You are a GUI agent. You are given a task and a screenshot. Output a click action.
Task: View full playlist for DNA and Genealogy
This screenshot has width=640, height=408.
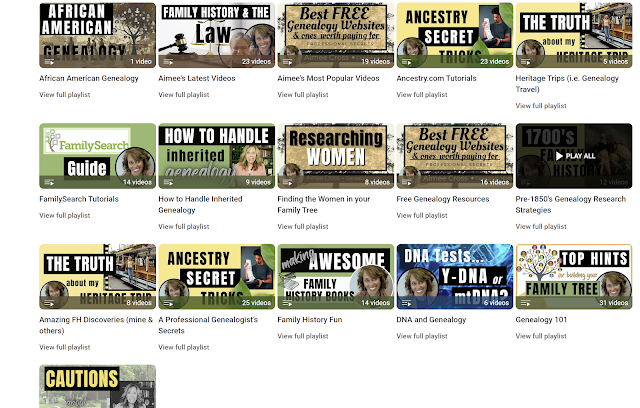click(x=422, y=336)
